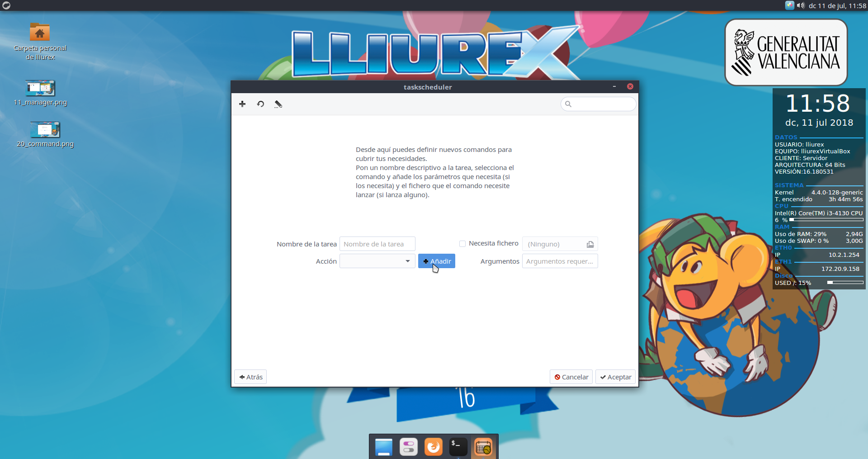Click the volume icon in top panel
This screenshot has height=459, width=868.
tap(801, 5)
